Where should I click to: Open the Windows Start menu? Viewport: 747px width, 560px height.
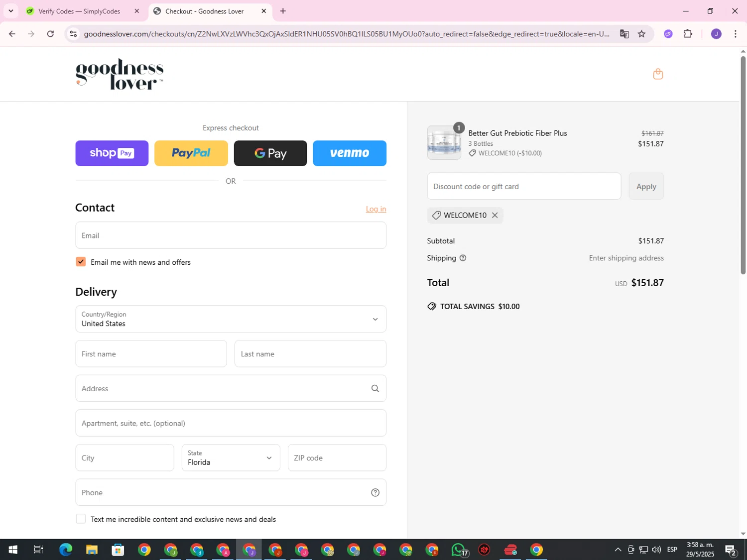(13, 550)
